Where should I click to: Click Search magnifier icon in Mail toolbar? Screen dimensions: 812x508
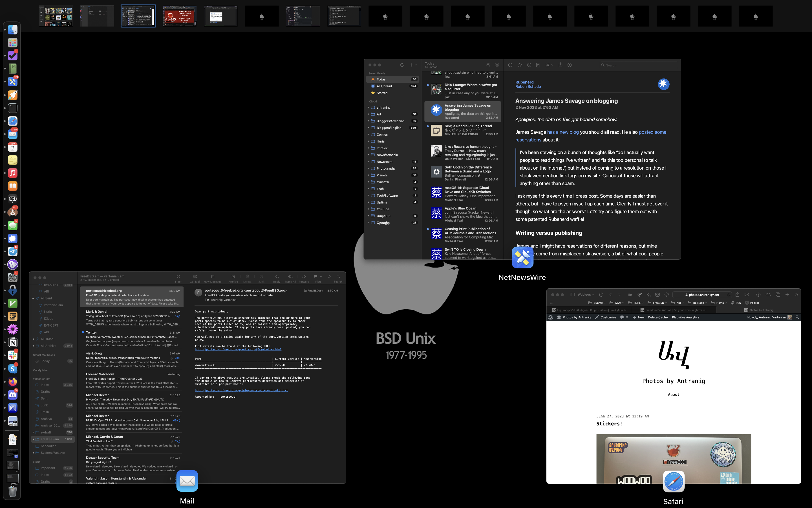click(338, 277)
